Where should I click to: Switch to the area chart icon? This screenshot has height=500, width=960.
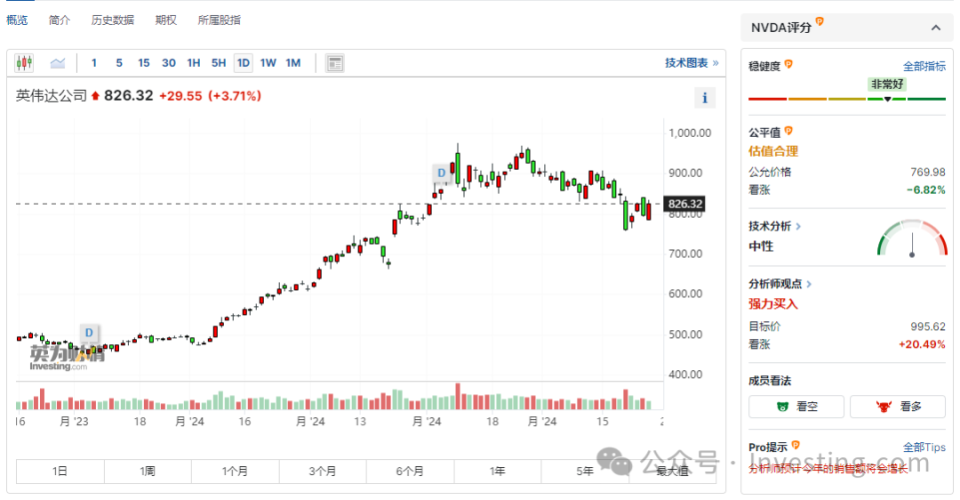(x=58, y=63)
